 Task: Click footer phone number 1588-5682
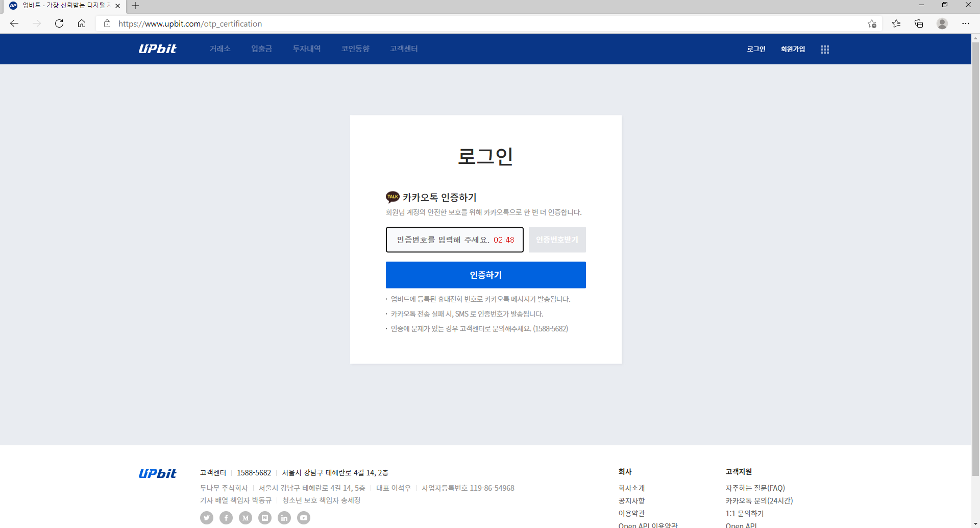pos(254,473)
